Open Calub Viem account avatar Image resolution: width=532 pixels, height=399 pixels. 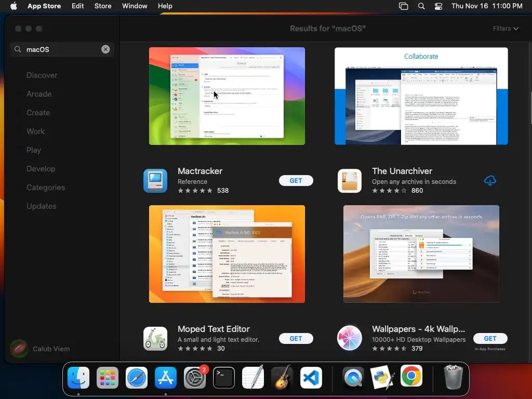19,349
